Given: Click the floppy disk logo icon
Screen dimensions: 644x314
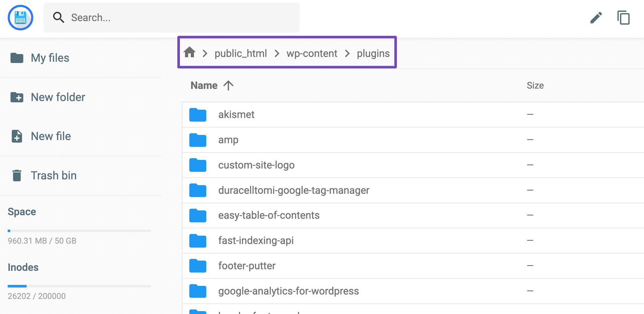Looking at the screenshot, I should 20,18.
